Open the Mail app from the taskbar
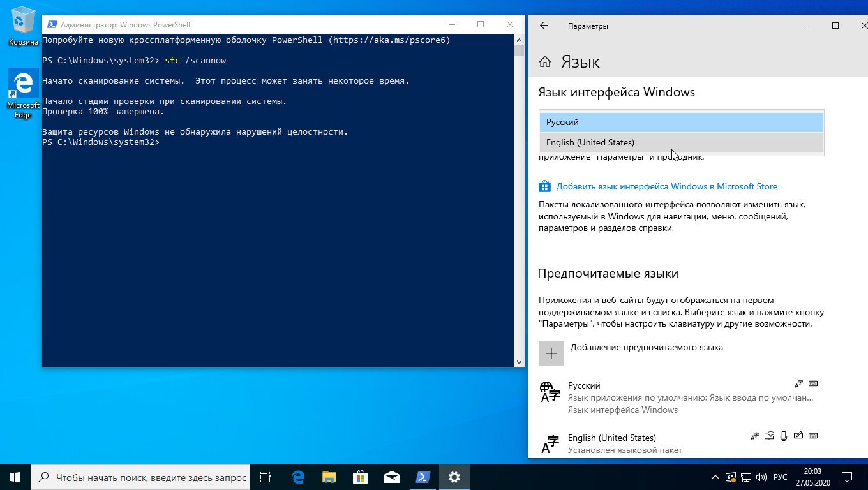 [x=392, y=477]
